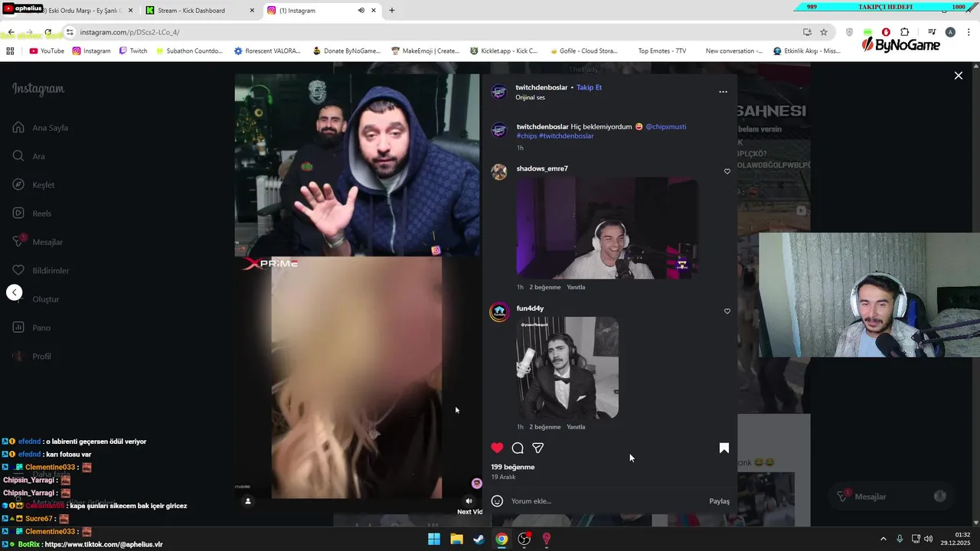Toggle the saved bookmark icon on the post
This screenshot has height=551, width=980.
[724, 448]
